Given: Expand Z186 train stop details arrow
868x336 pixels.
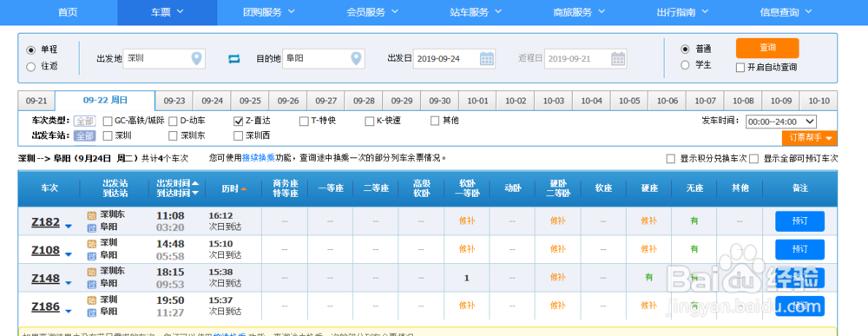Looking at the screenshot, I should tap(69, 311).
